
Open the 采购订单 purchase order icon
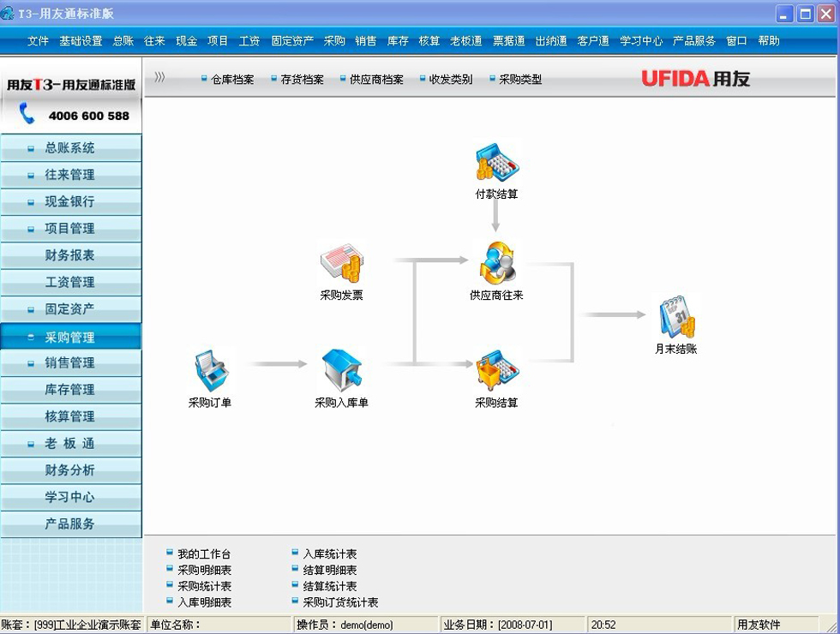click(x=210, y=369)
